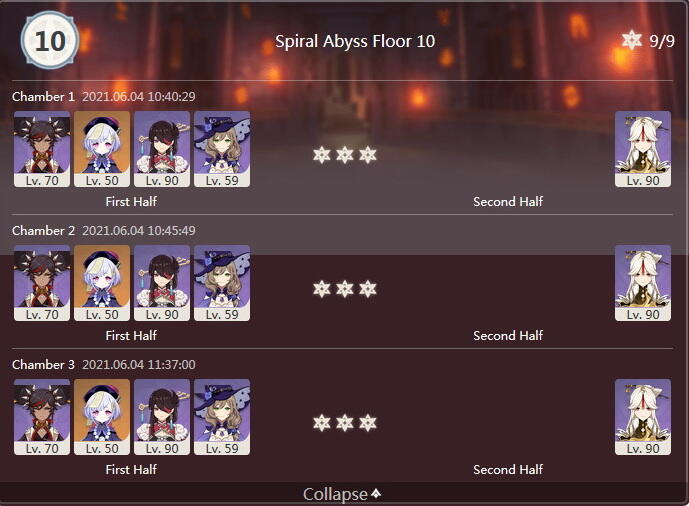Image resolution: width=689 pixels, height=506 pixels.
Task: Collapse the Spiral Abyss floor panel
Action: coord(343,494)
